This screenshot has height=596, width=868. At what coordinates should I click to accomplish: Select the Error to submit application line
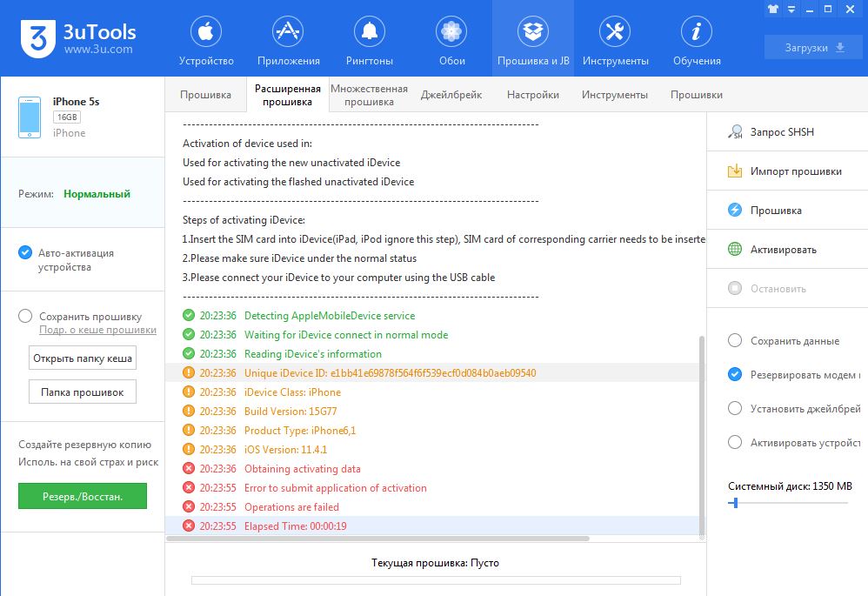tap(432, 487)
